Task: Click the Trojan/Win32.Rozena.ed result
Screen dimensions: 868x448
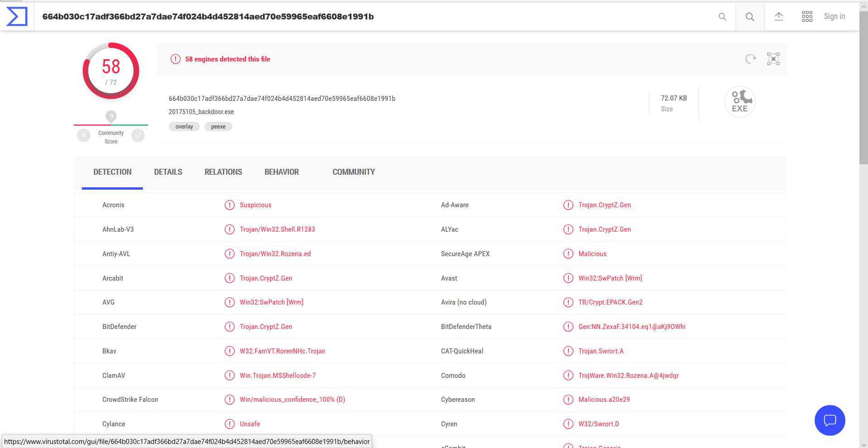Action: coord(275,254)
